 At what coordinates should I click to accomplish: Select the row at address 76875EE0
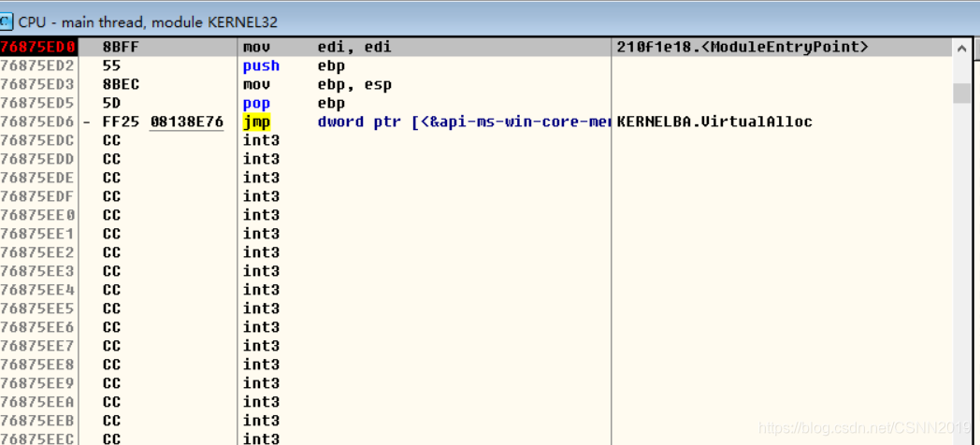(476, 216)
